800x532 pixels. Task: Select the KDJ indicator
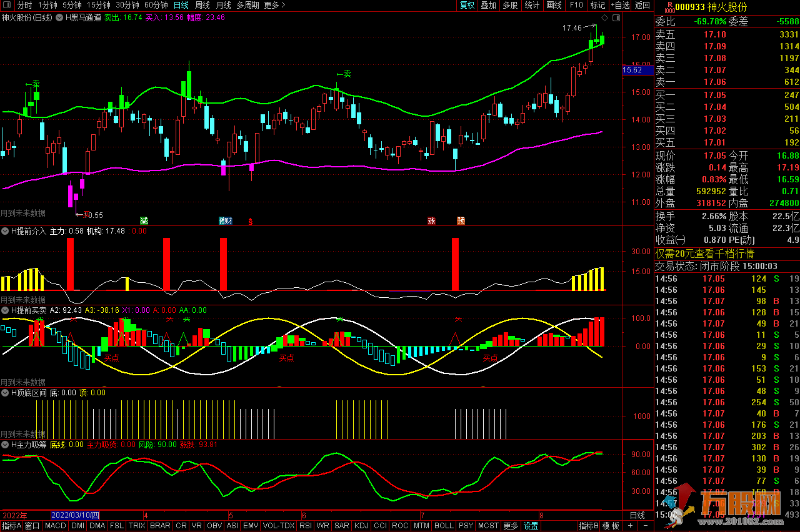[362, 526]
